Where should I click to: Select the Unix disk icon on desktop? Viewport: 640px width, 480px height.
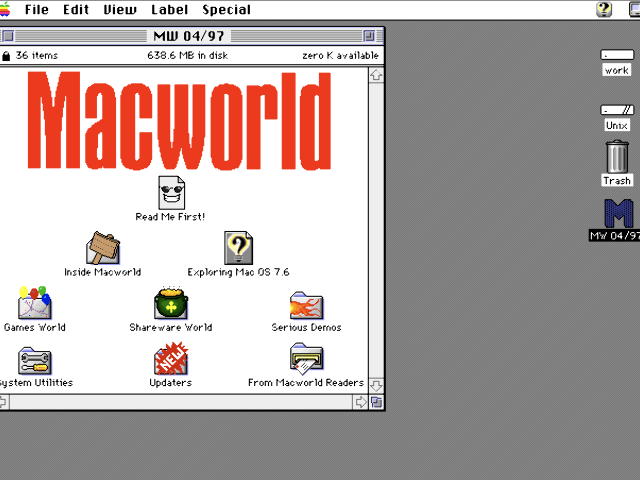pos(617,109)
